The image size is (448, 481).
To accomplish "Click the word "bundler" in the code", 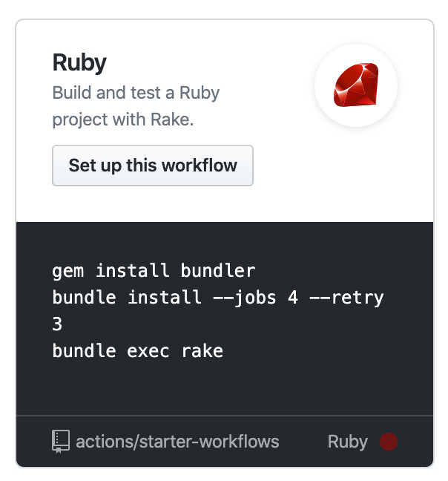I will [x=218, y=271].
